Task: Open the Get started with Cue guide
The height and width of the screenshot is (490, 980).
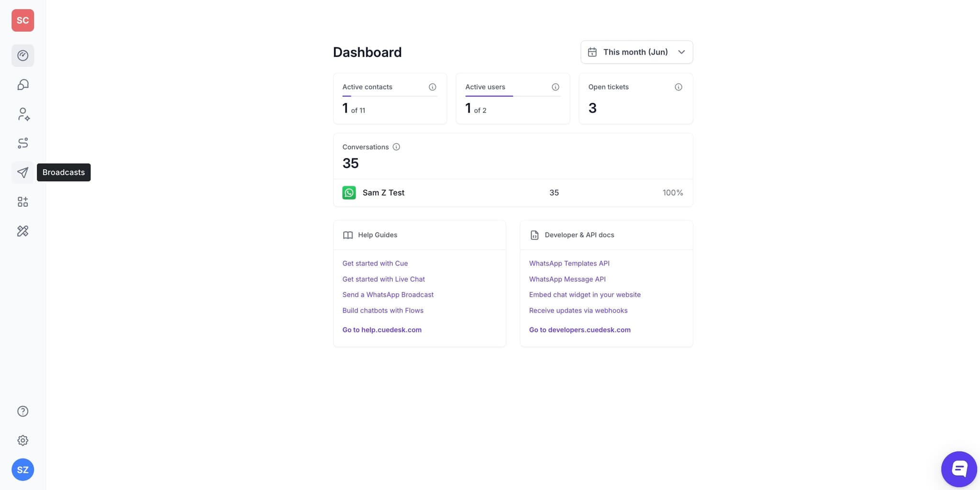Action: 375,263
